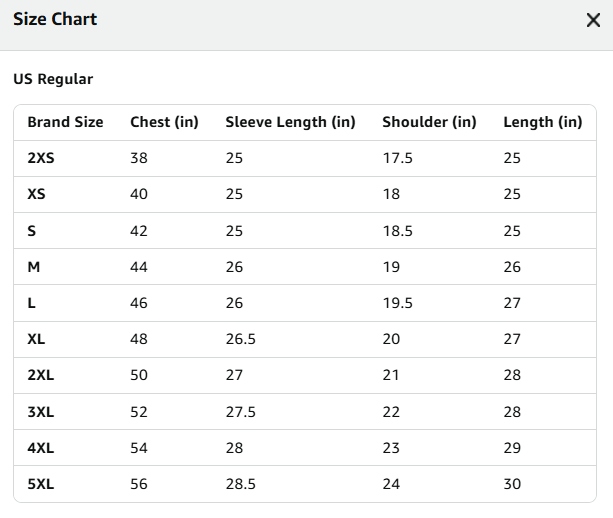
Task: Click the Sleeve Length (in) header
Action: tap(290, 122)
